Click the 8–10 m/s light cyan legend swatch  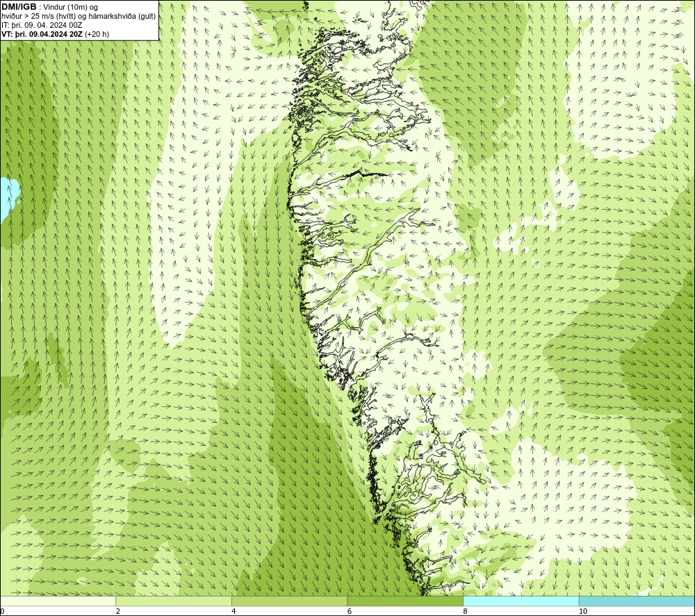(521, 601)
